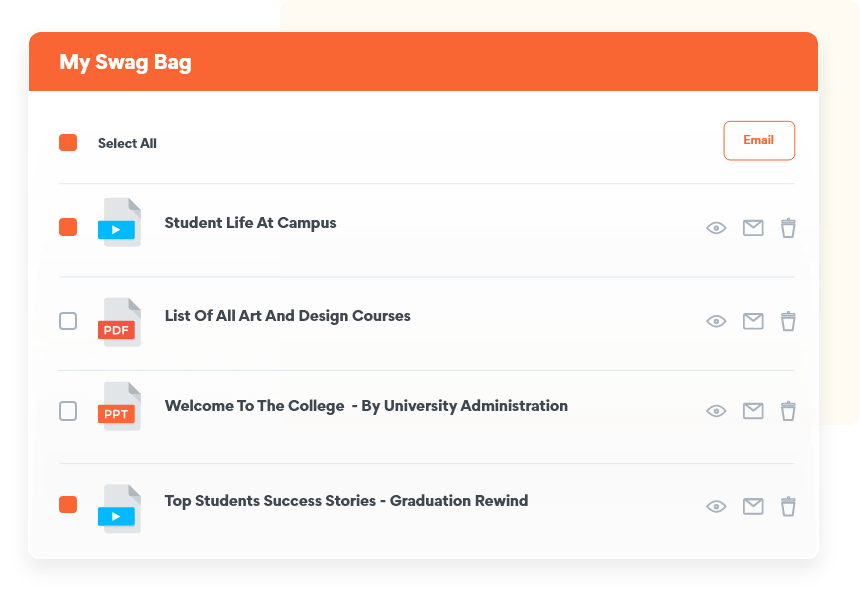Image resolution: width=860 pixels, height=600 pixels.
Task: View Top Students Success Stories video
Action: pos(716,507)
